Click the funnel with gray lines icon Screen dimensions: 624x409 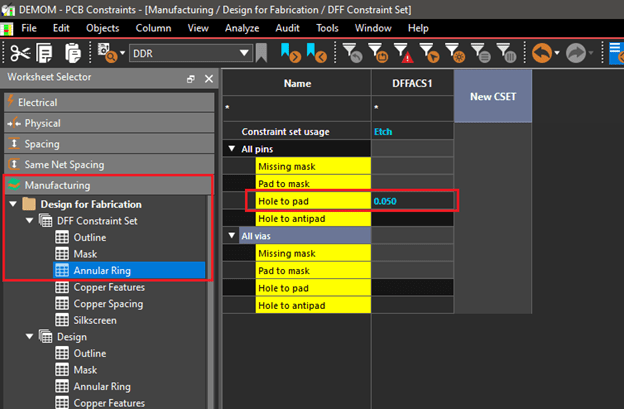click(480, 53)
